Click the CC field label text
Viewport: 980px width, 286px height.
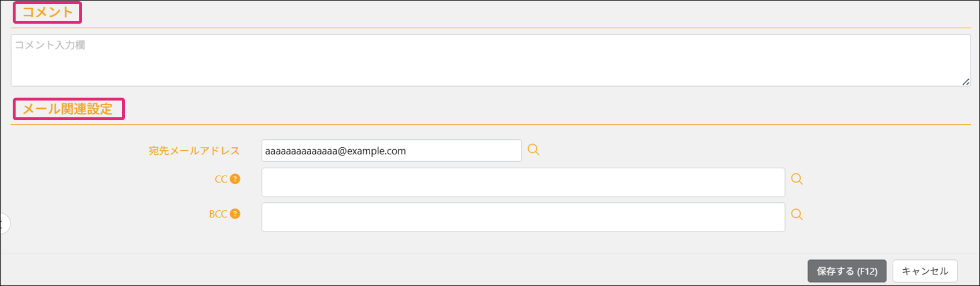click(x=220, y=179)
